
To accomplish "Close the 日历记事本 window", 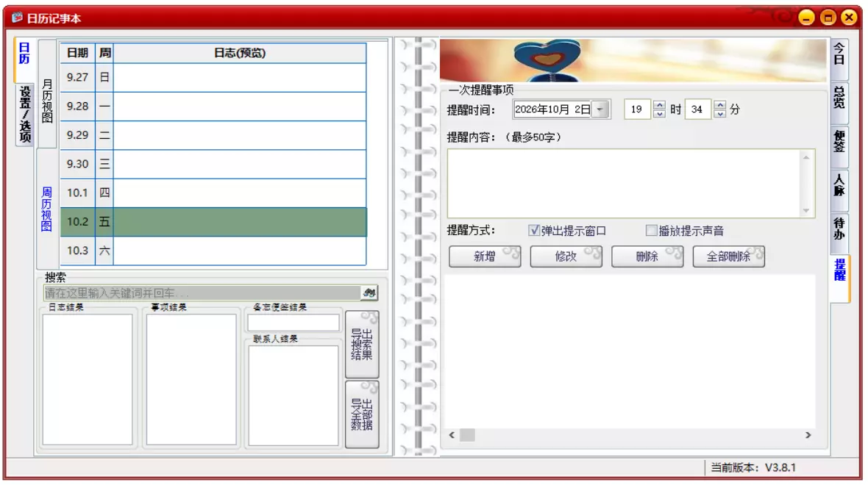I will click(849, 18).
